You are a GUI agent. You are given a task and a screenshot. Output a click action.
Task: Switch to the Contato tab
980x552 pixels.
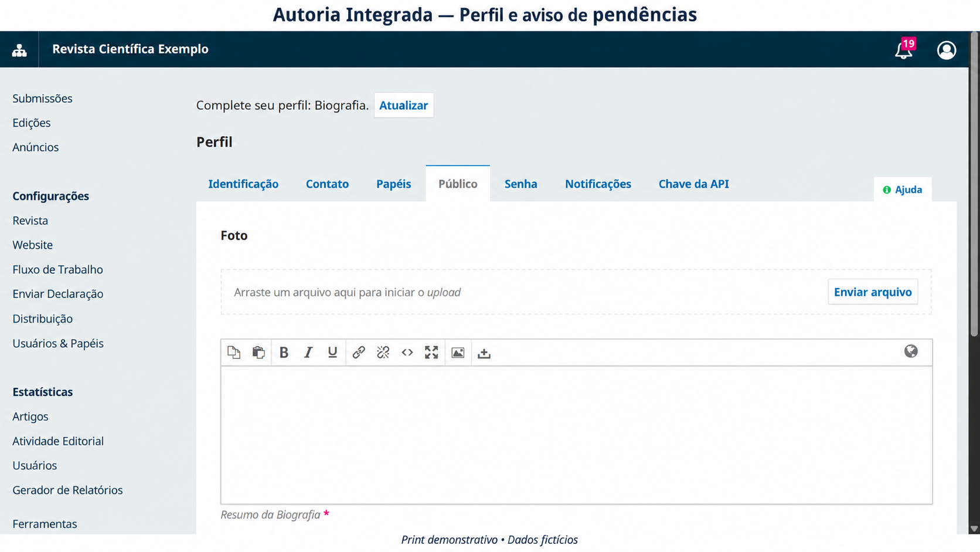point(327,184)
